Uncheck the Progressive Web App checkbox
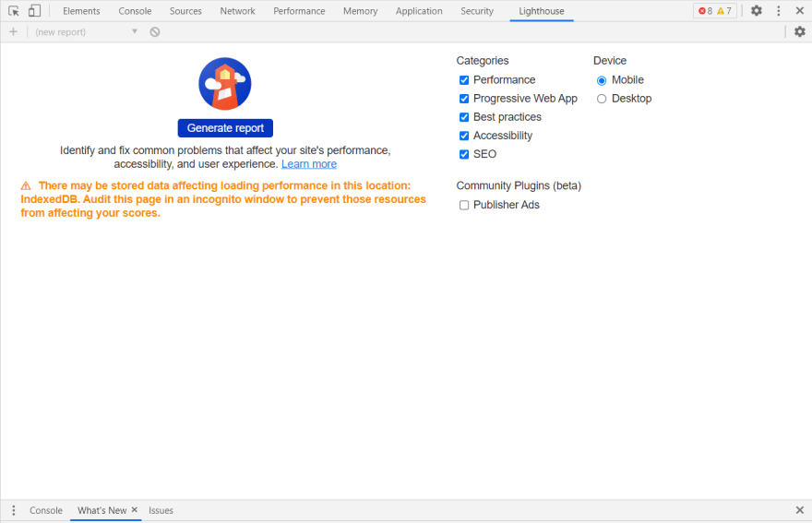 (464, 99)
